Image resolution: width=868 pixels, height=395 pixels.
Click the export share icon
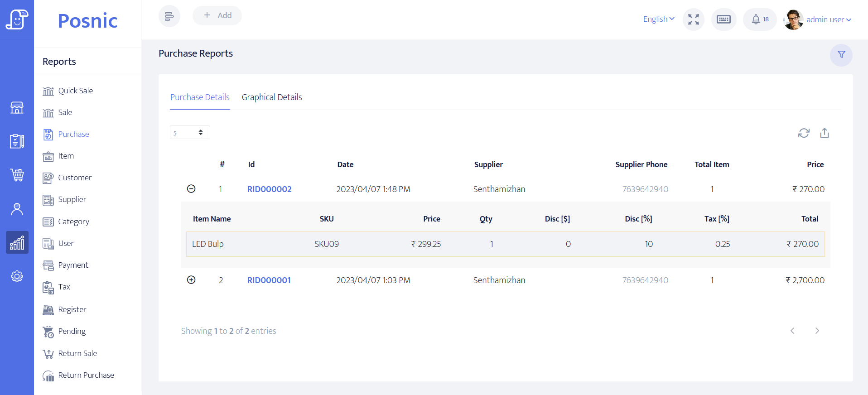coord(824,133)
